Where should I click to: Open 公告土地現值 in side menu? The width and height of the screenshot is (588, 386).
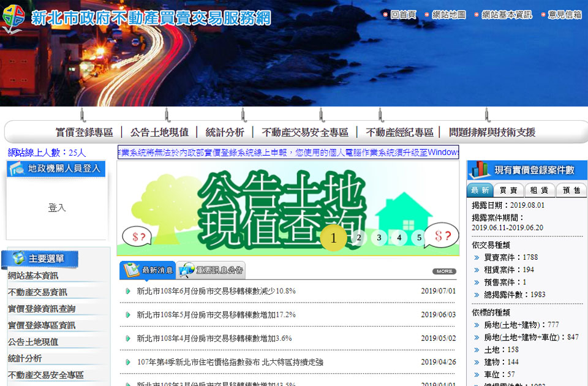(33, 342)
